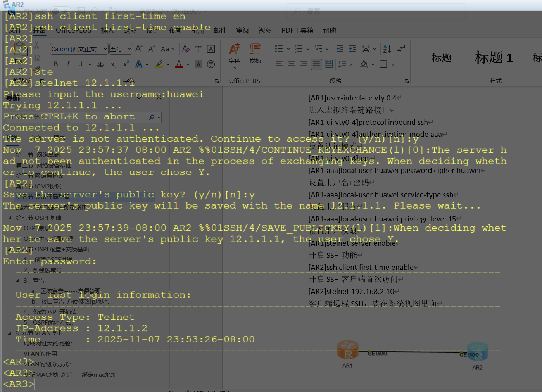Collapse the 第七节 OSPF基础 tree node
The width and height of the screenshot is (542, 392).
click(x=10, y=218)
